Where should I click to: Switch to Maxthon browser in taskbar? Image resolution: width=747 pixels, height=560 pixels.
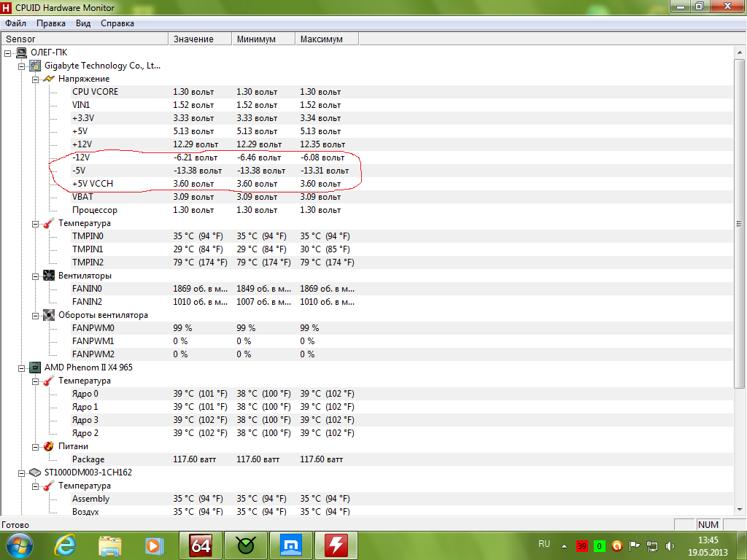point(291,545)
